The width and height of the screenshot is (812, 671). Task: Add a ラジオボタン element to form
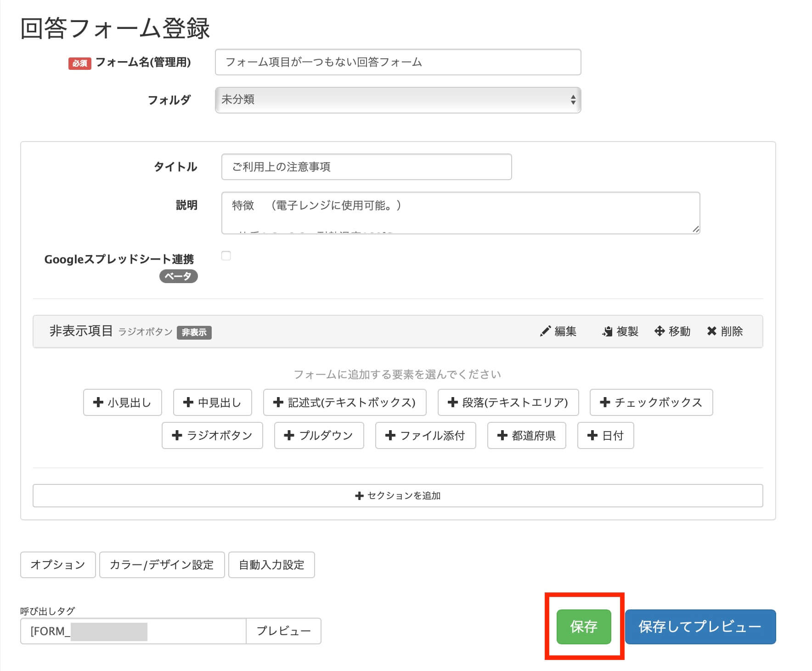[212, 435]
